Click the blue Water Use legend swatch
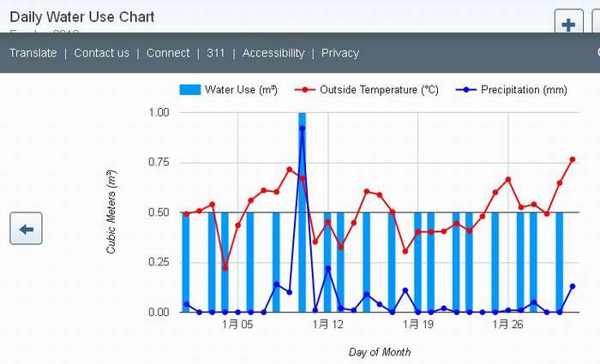The image size is (600, 364). (x=190, y=90)
